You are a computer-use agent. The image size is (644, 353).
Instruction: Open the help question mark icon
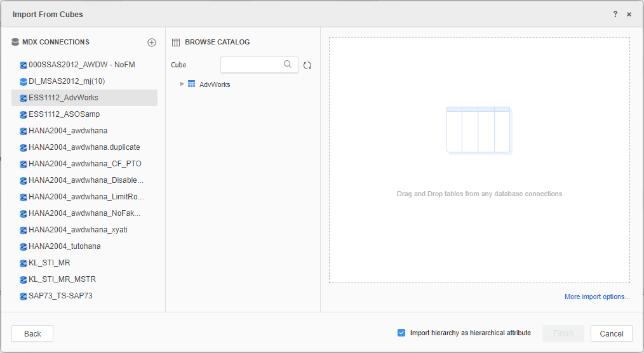click(x=615, y=14)
